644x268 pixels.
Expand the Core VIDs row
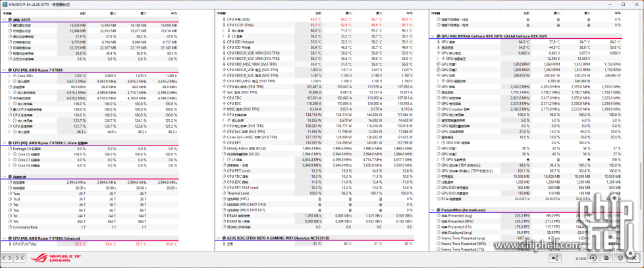(x=9, y=76)
